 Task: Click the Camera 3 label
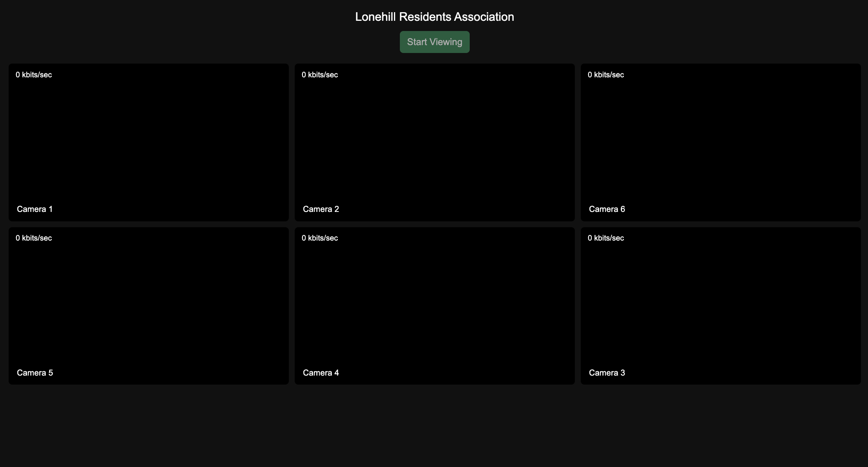[607, 372]
